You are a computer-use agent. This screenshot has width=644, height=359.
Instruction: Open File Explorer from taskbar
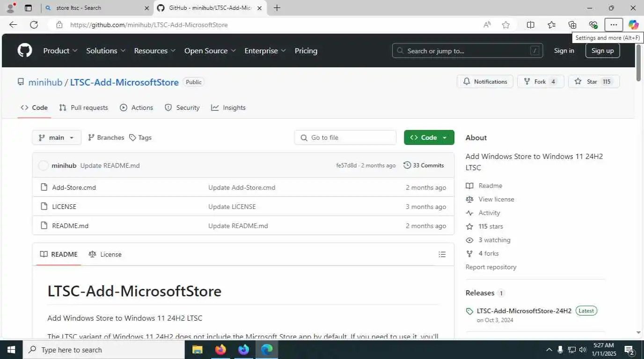click(x=197, y=350)
